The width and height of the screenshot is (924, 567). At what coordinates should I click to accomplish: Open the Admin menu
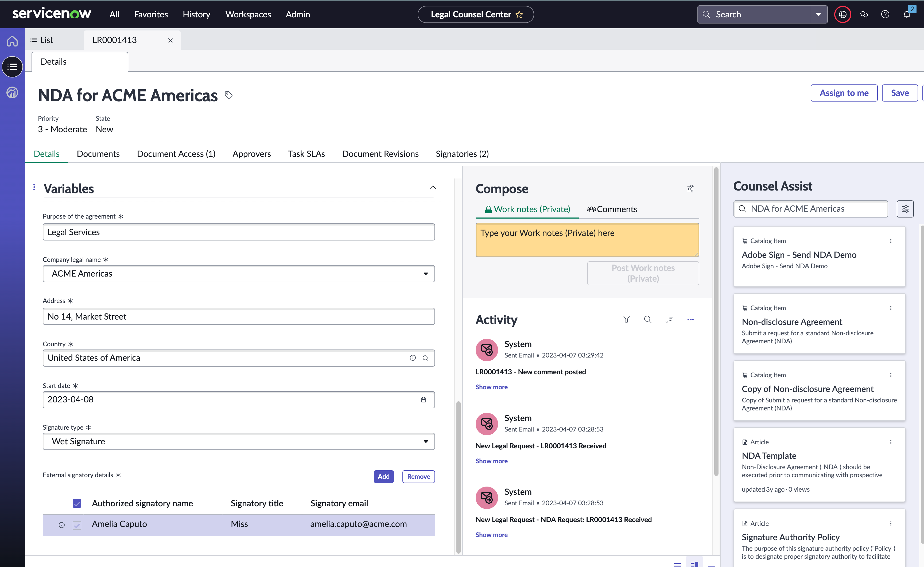[x=298, y=14]
